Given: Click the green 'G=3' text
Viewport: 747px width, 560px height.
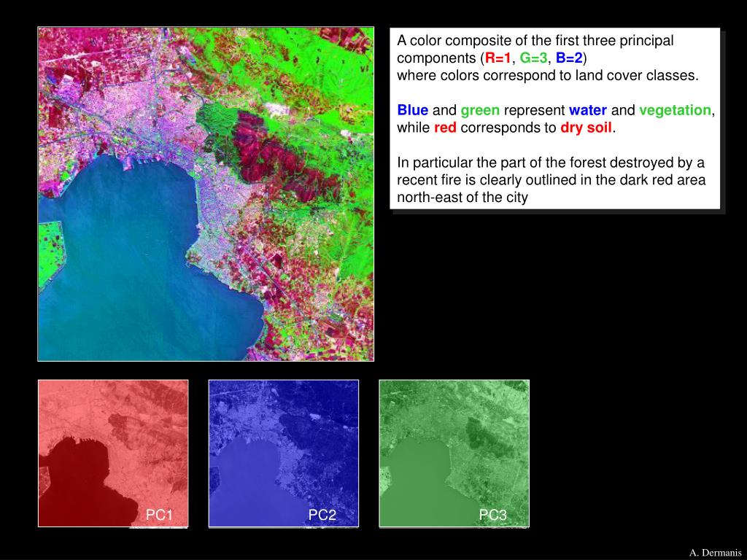Looking at the screenshot, I should click(533, 58).
